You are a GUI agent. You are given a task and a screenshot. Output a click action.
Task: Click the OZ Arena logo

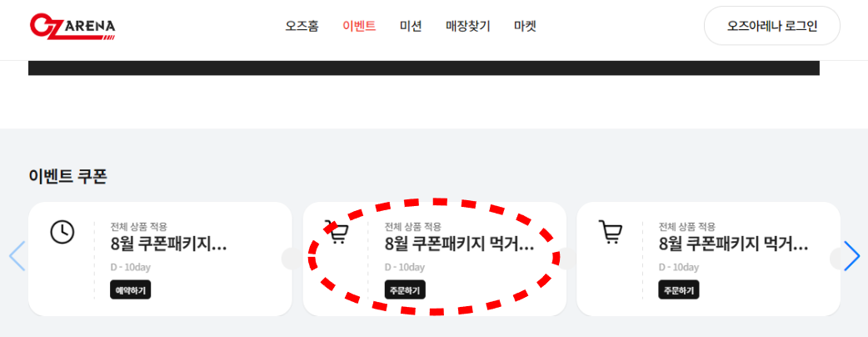coord(72,27)
